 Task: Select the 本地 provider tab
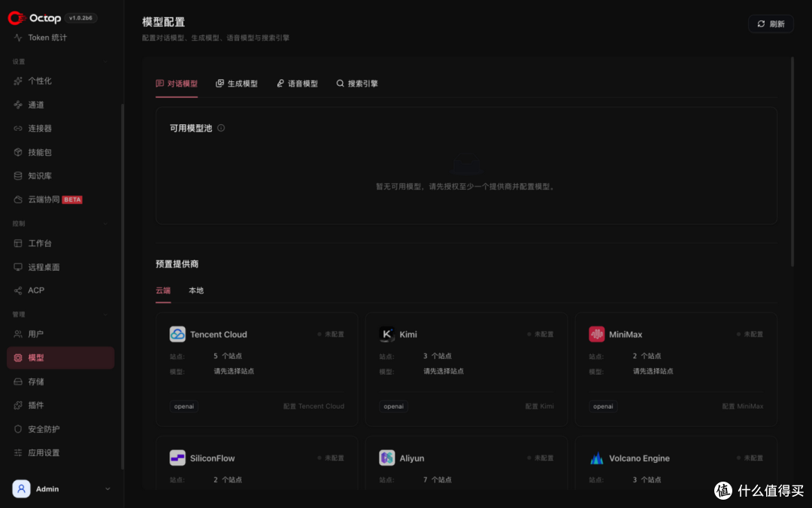[195, 291]
